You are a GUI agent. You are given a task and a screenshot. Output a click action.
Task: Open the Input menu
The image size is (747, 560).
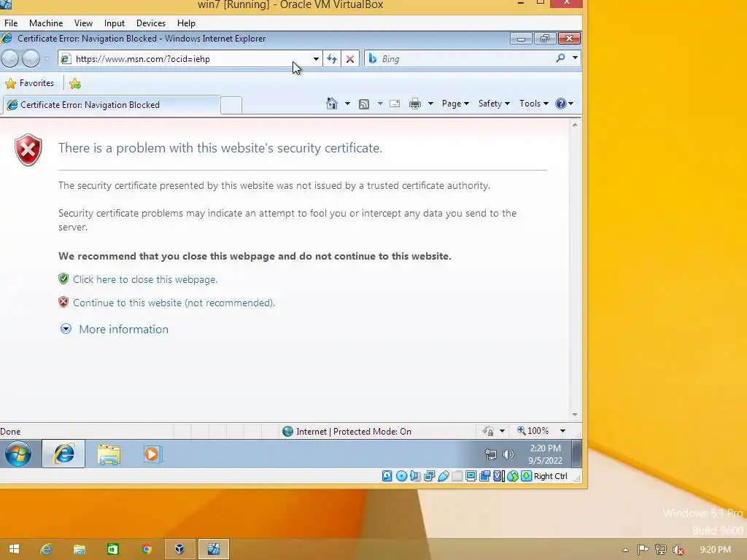click(x=115, y=23)
